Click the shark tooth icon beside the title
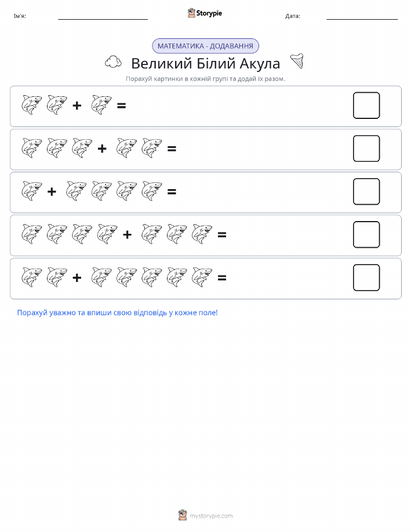Viewport: 411px width, 532px height. click(297, 61)
